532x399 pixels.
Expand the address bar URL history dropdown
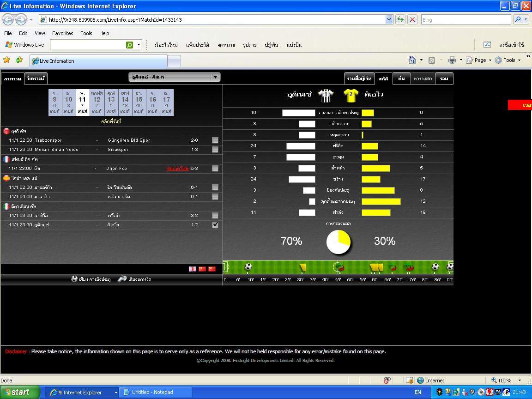(x=389, y=20)
